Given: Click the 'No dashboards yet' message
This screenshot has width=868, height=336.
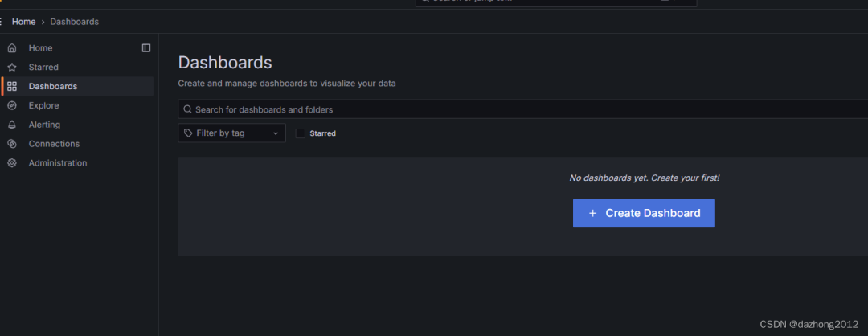Looking at the screenshot, I should coord(645,178).
